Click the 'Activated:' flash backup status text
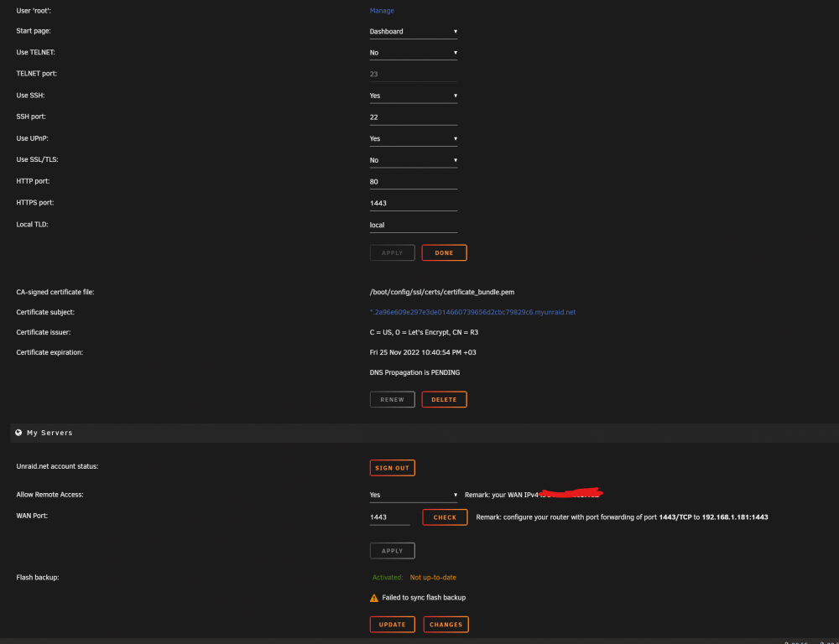 click(388, 578)
